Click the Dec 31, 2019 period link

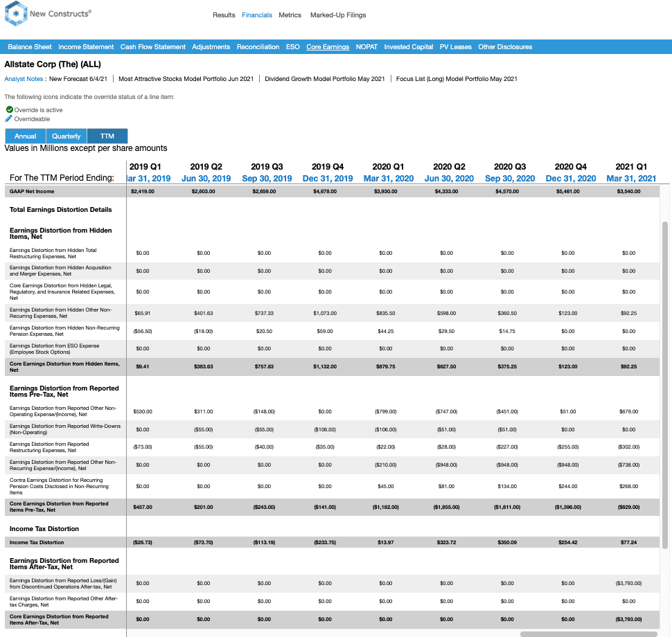[x=328, y=178]
